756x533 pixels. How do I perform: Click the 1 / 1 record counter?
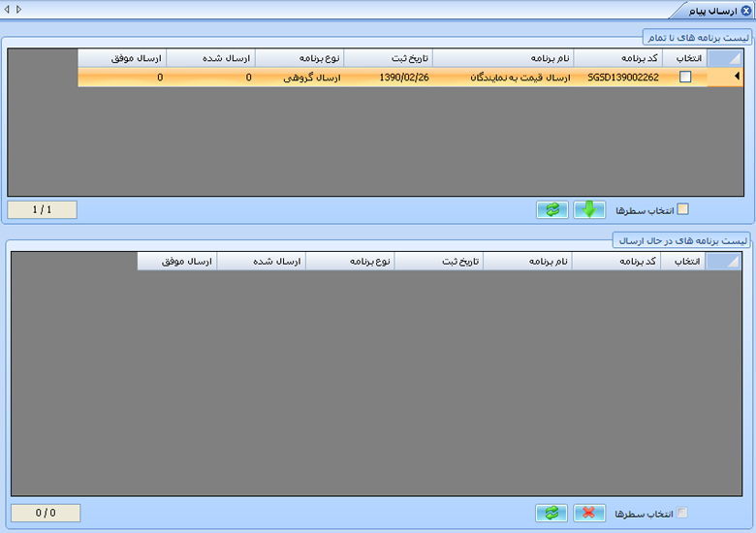pos(42,209)
